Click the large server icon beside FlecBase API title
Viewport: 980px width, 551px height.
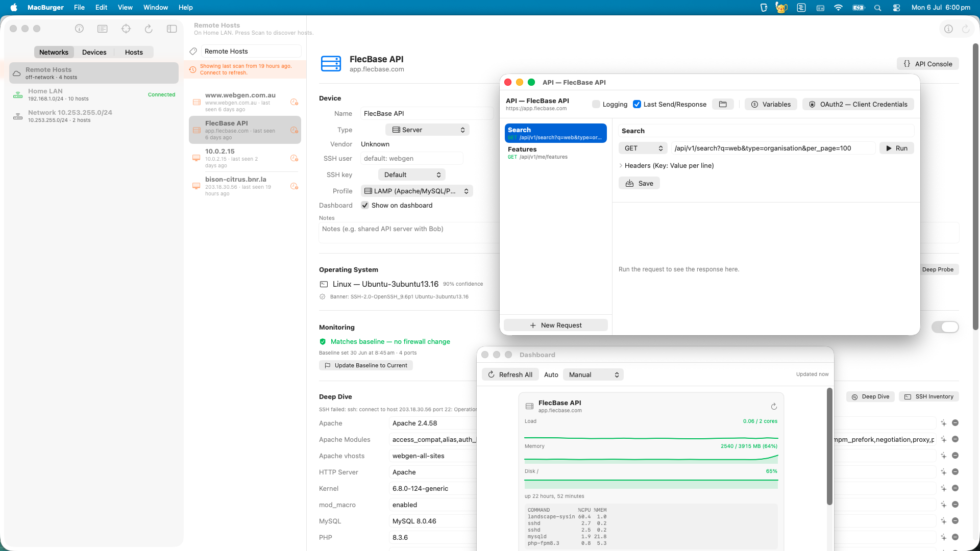click(x=331, y=64)
